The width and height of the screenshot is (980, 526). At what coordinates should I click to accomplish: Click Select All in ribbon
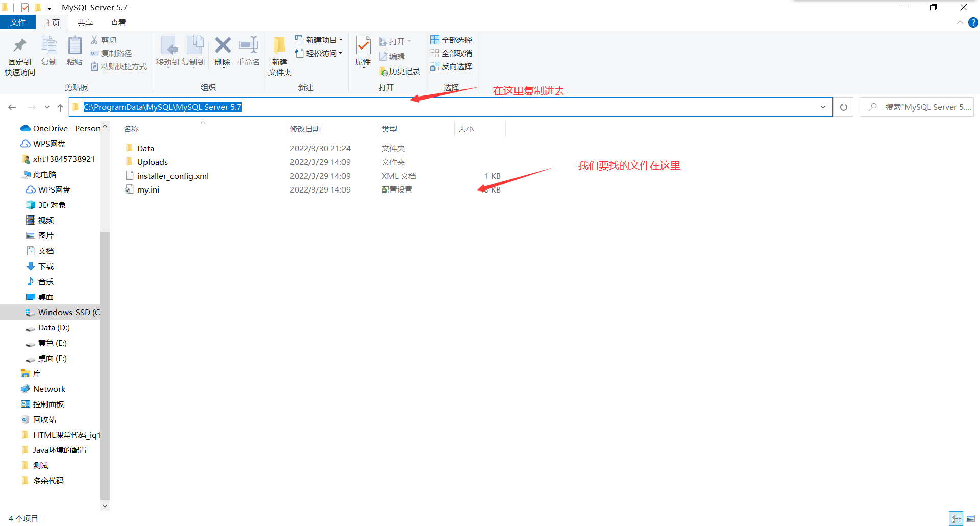[x=451, y=40]
